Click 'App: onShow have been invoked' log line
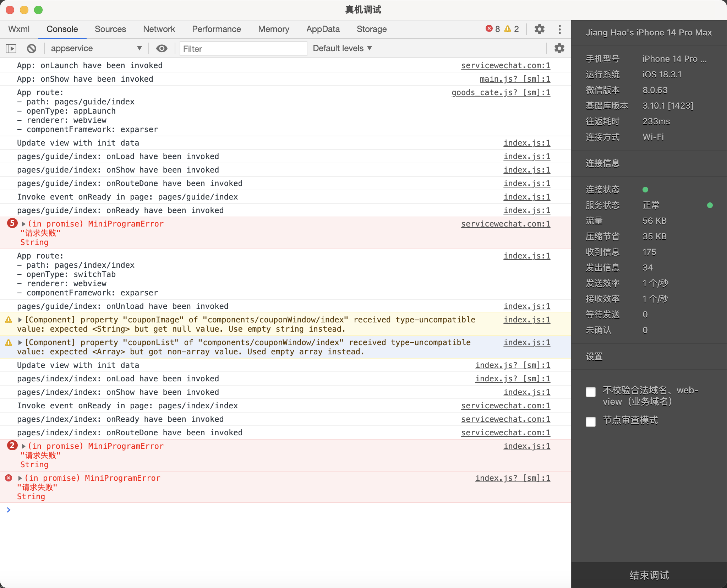This screenshot has width=727, height=588. point(85,79)
